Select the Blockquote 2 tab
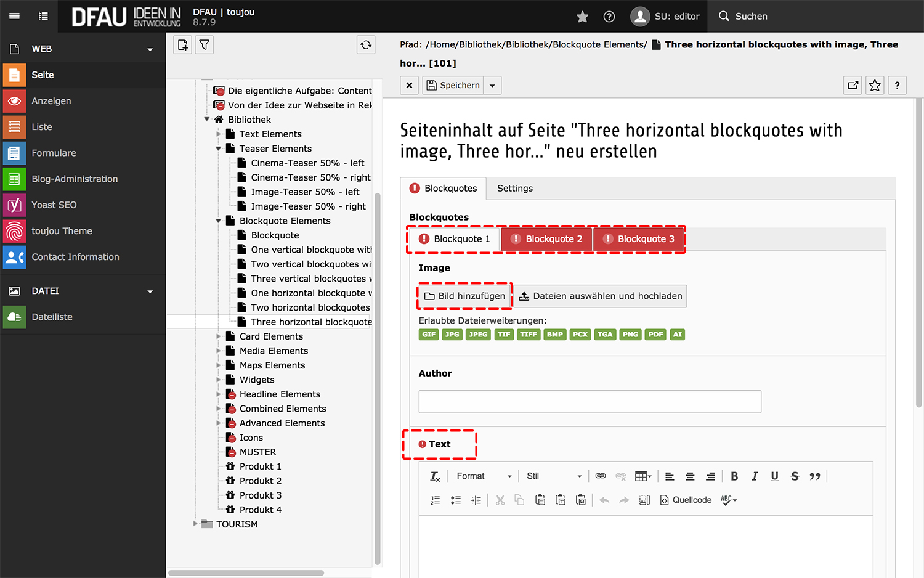Viewport: 924px width, 578px height. [x=547, y=239]
